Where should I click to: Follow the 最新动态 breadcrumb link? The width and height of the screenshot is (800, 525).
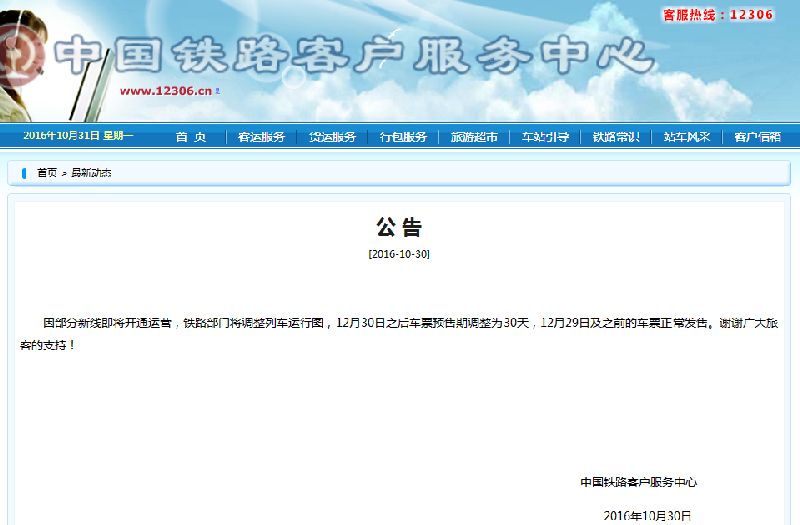click(91, 172)
